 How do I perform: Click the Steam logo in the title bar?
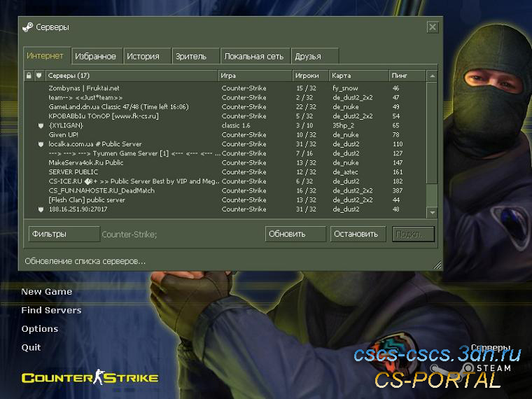click(28, 27)
